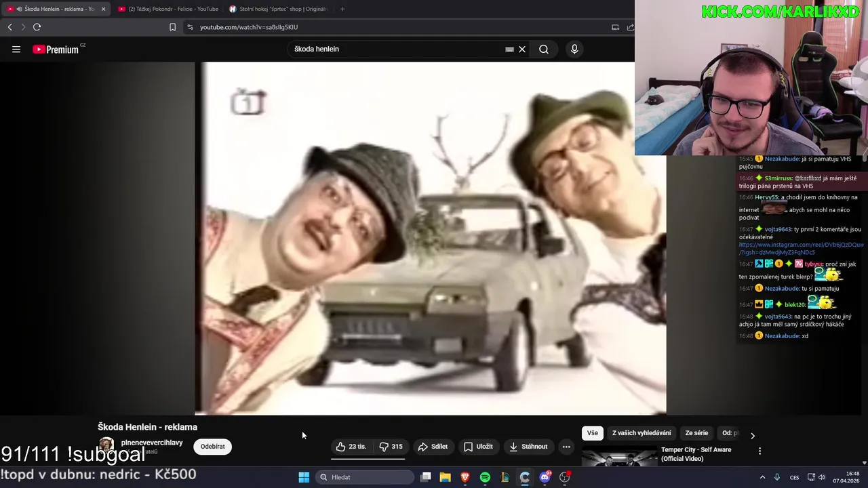Open plnenevevercihlavy channel avatar
Screen dimensions: 868x488
pyautogui.click(x=106, y=446)
